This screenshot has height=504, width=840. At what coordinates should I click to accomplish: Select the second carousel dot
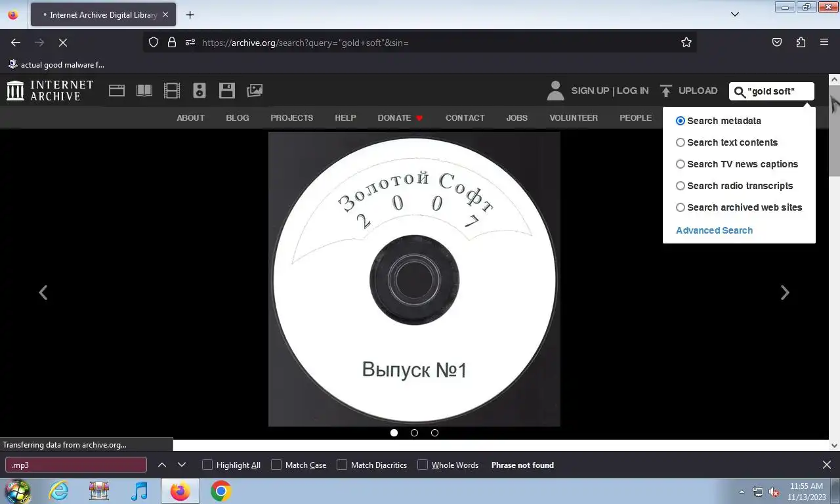pyautogui.click(x=414, y=432)
